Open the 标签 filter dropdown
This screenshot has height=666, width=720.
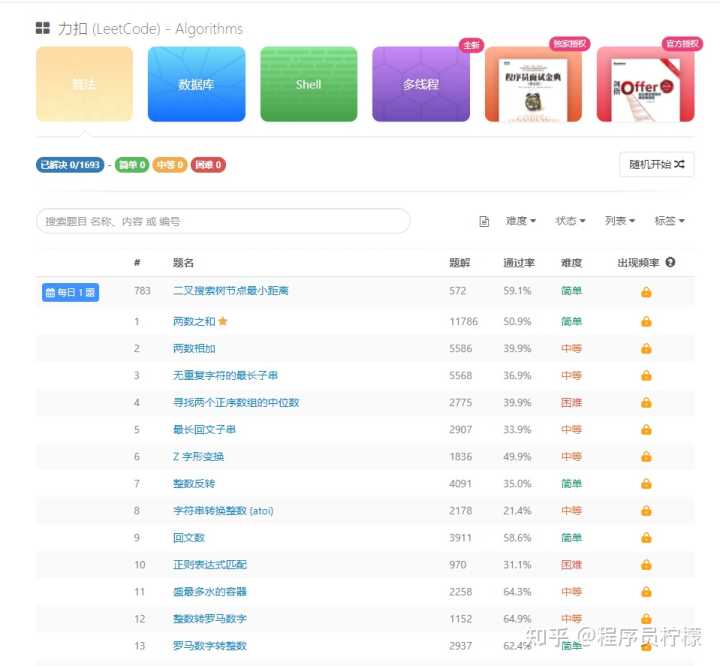(669, 221)
